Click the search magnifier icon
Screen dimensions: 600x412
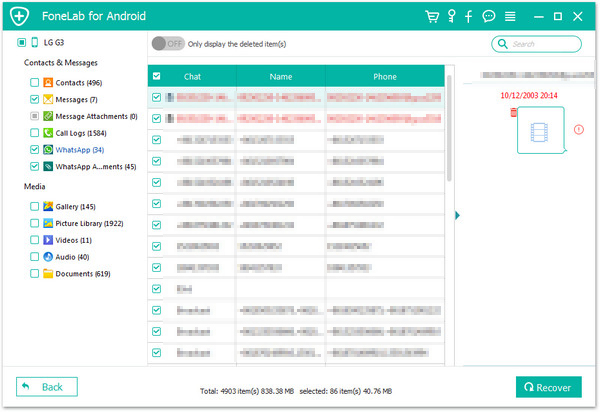(502, 44)
